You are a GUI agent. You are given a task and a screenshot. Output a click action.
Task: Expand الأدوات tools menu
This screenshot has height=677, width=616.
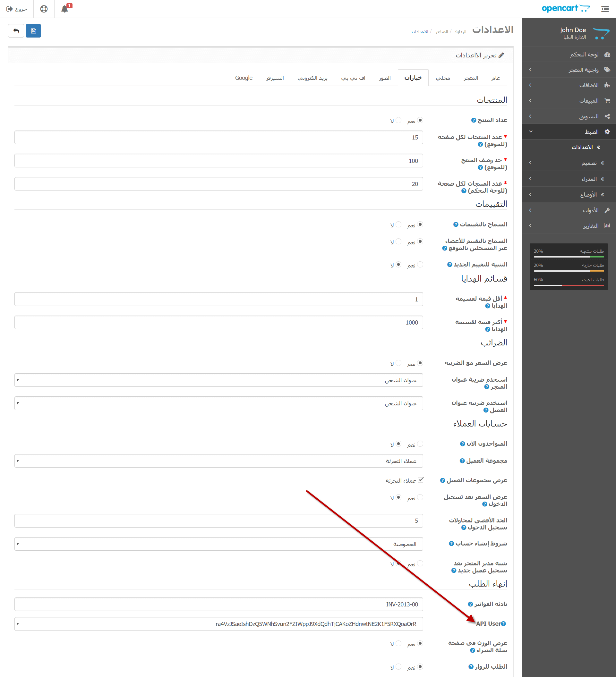click(569, 210)
